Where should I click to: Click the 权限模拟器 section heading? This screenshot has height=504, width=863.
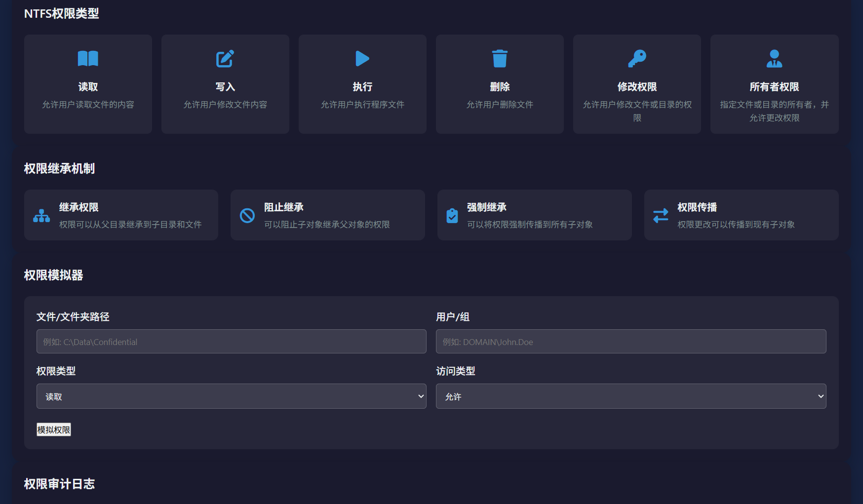click(53, 275)
